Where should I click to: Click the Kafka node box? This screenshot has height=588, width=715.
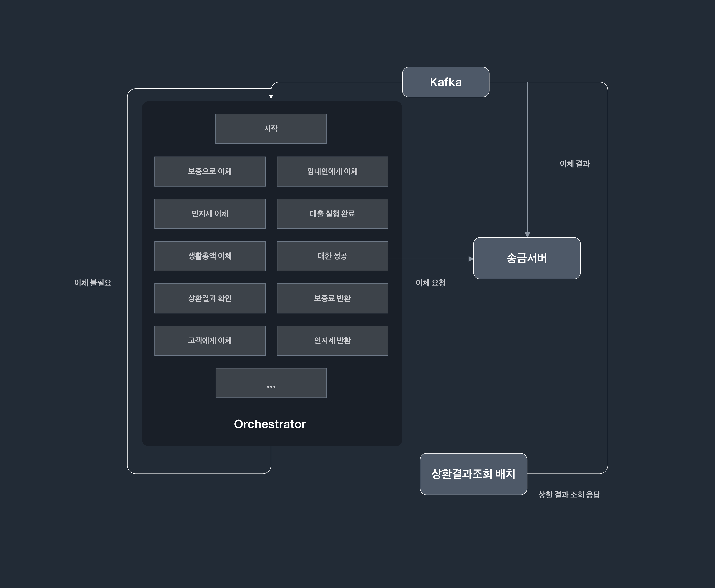pos(446,82)
